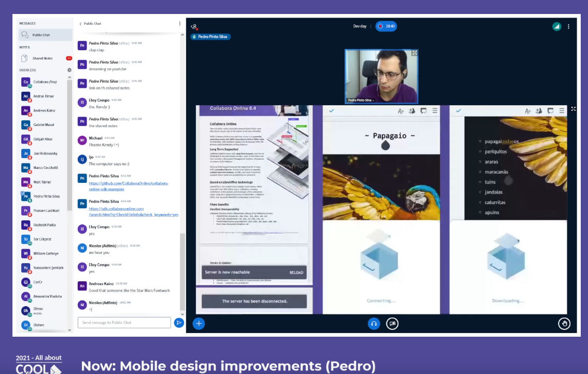Image resolution: width=588 pixels, height=374 pixels.
Task: Open the main options three-dot menu
Action: [x=568, y=26]
